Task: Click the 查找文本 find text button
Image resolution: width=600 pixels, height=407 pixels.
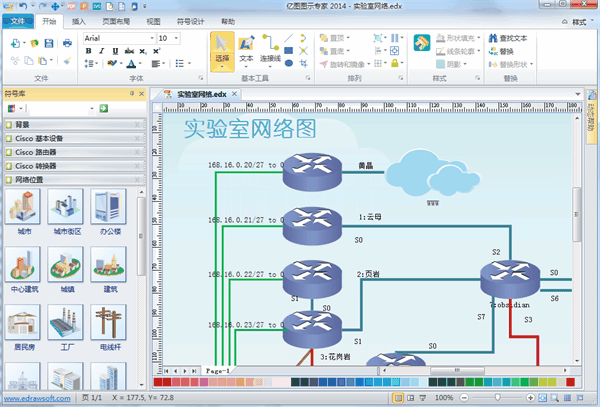Action: point(508,38)
